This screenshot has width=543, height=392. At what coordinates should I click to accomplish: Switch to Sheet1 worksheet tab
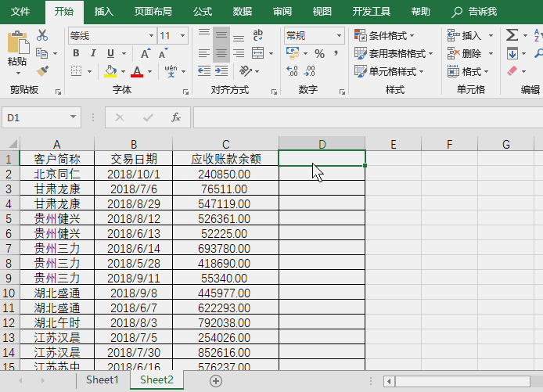click(102, 380)
